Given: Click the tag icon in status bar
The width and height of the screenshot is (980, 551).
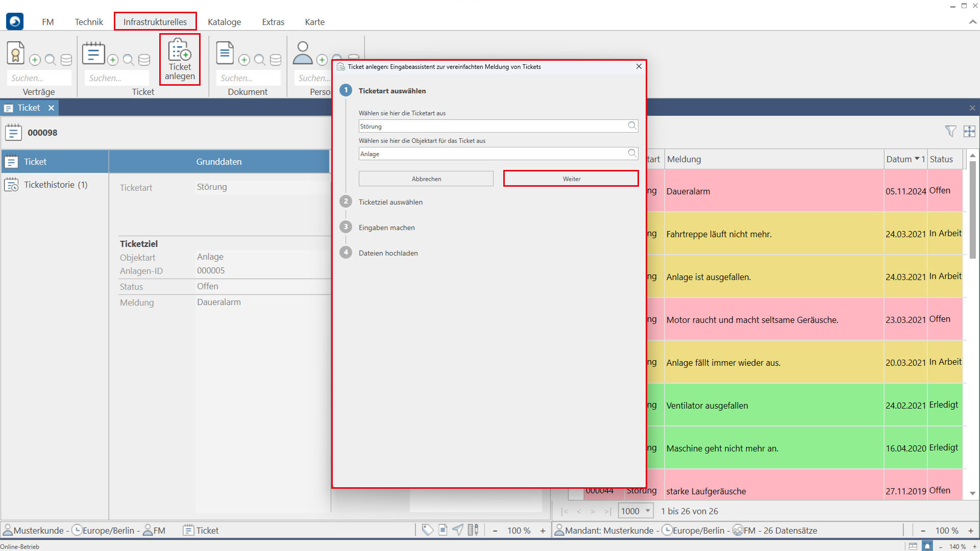Looking at the screenshot, I should tap(428, 530).
